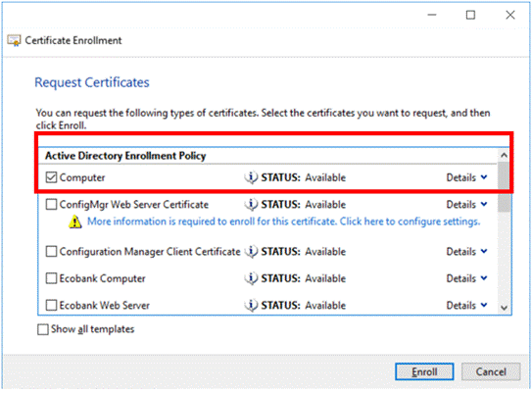This screenshot has width=532, height=393.
Task: Select the Ecobank Computer checkbox
Action: [x=51, y=278]
